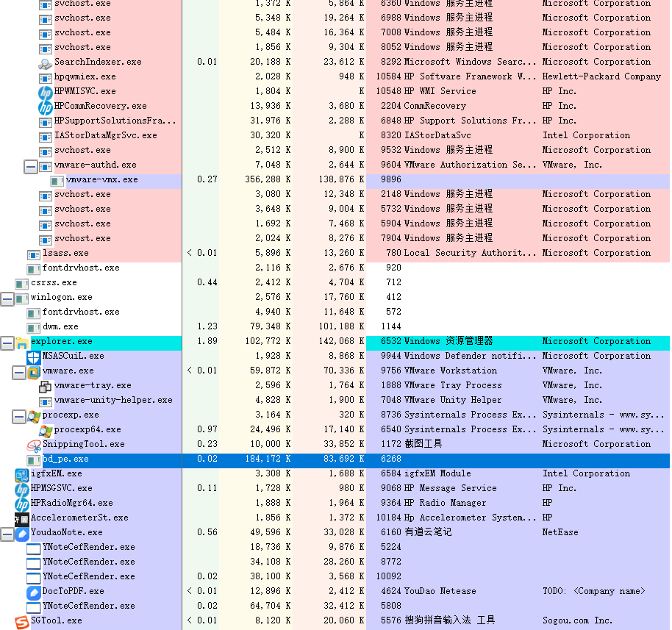This screenshot has height=630, width=672.
Task: Select the DocToPDF.exe process name
Action: [x=74, y=592]
